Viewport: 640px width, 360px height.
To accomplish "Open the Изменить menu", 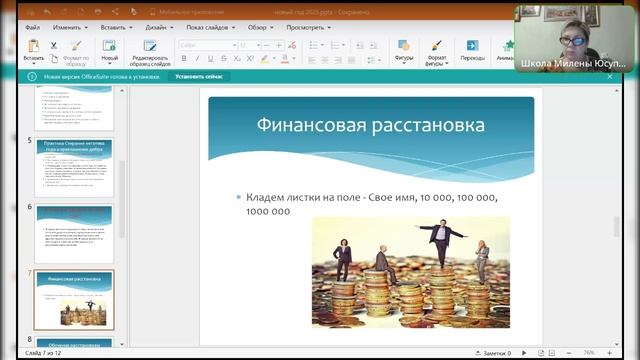I will [x=70, y=27].
